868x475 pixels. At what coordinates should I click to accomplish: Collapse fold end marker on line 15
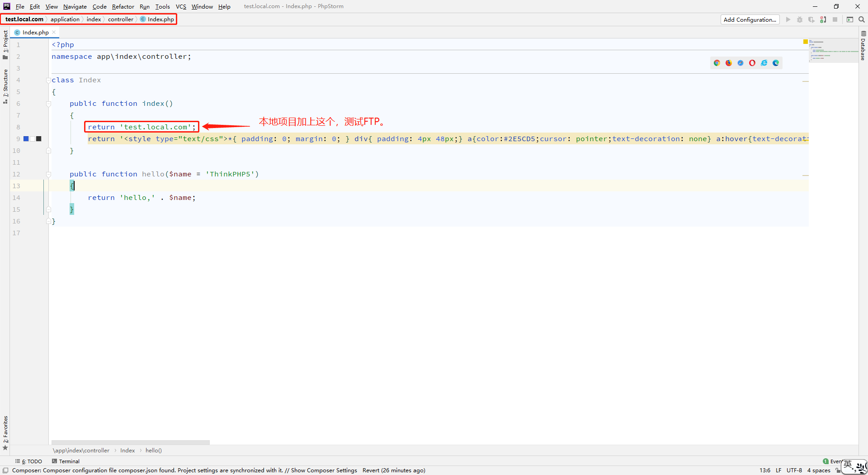[48, 210]
